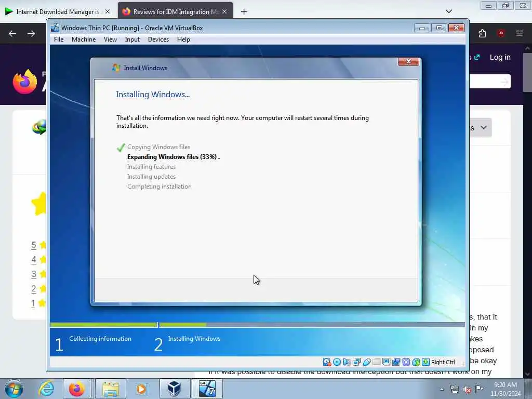This screenshot has height=399, width=532.
Task: Open the Firefox extensions puzzle icon
Action: (x=482, y=33)
